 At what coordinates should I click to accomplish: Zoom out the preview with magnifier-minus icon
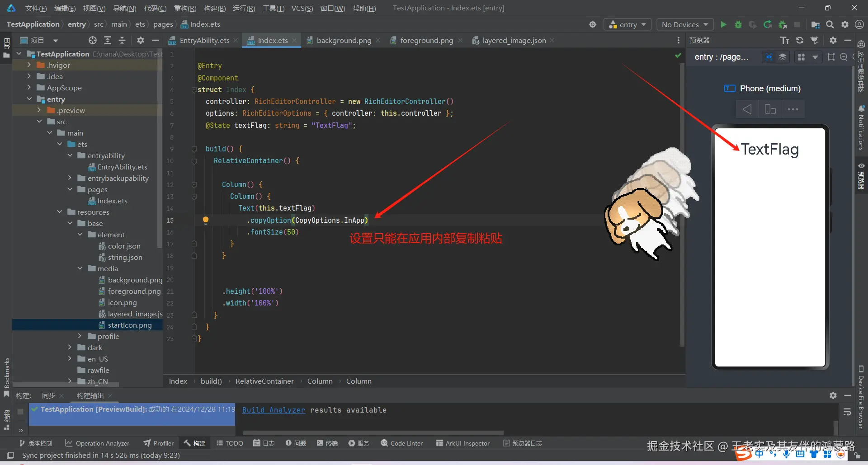844,57
